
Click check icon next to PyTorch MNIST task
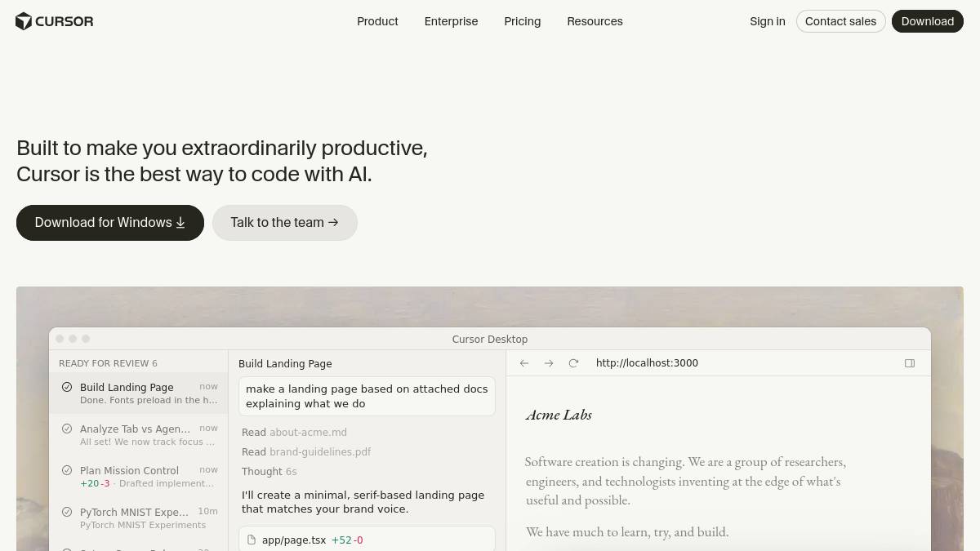(67, 512)
